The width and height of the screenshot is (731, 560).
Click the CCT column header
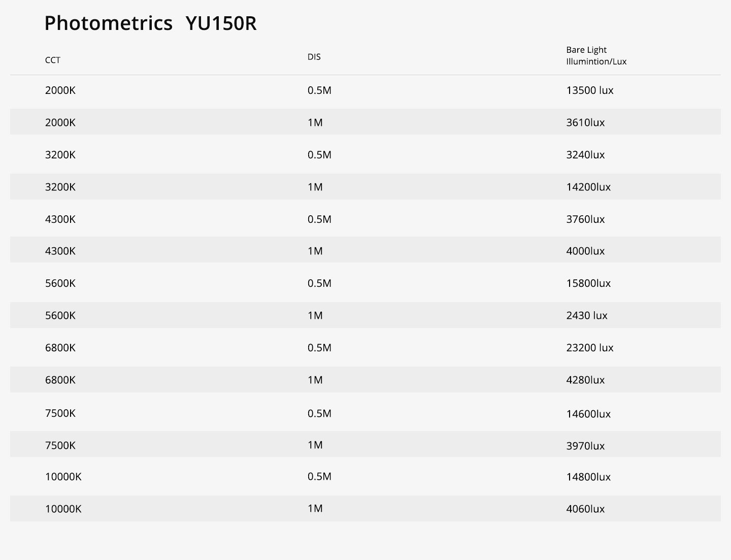pyautogui.click(x=53, y=60)
